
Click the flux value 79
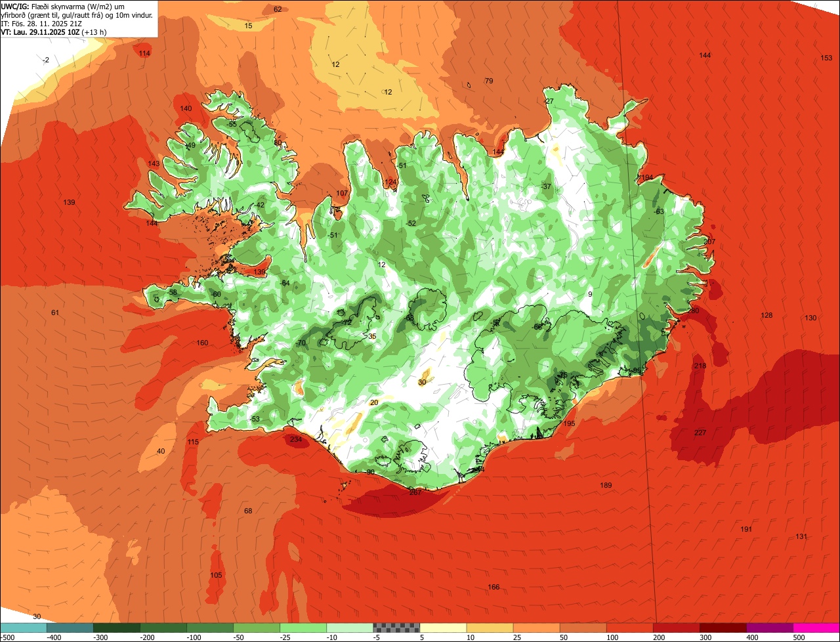[489, 81]
